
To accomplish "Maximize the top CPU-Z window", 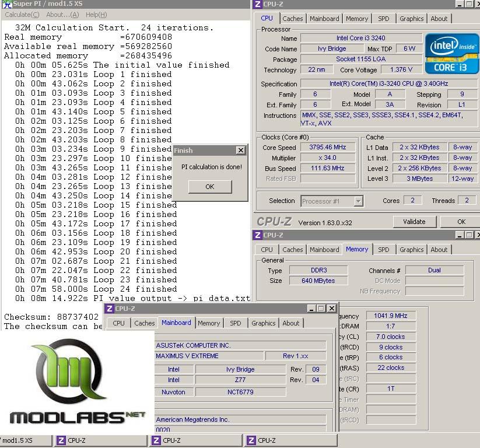I will (x=469, y=4).
